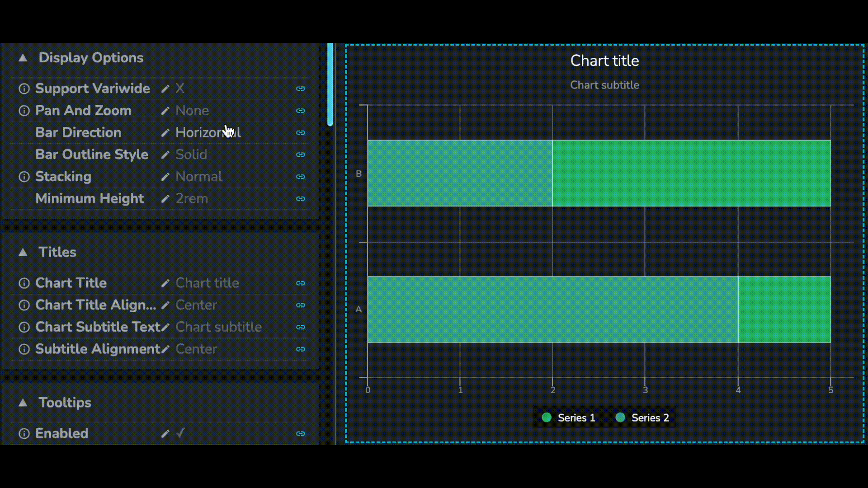Click the pencil edit icon for Bar Direction
868x488 pixels.
165,133
